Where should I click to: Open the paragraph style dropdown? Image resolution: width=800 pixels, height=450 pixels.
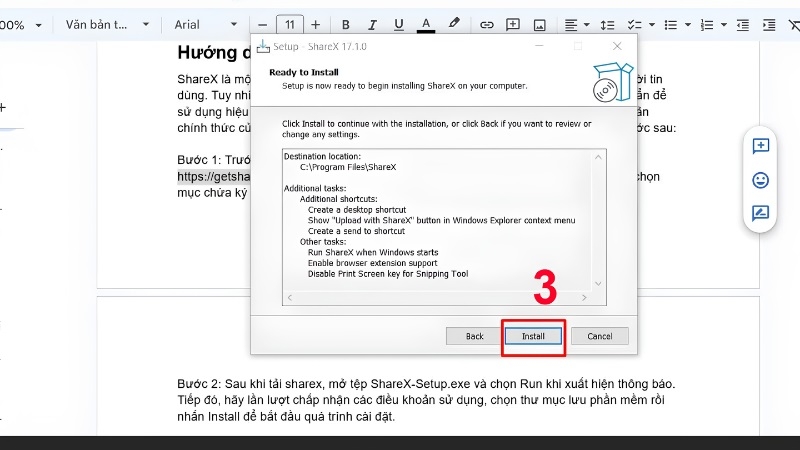pos(107,24)
